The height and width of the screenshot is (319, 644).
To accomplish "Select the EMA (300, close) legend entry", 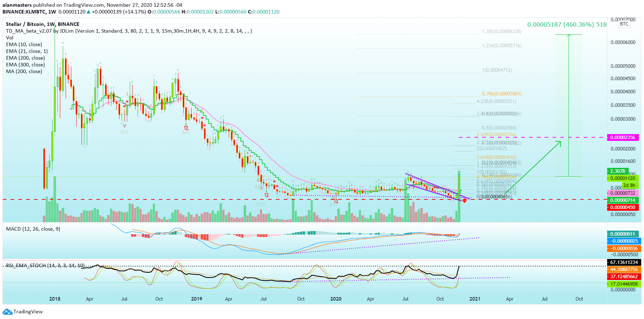I will pyautogui.click(x=26, y=65).
